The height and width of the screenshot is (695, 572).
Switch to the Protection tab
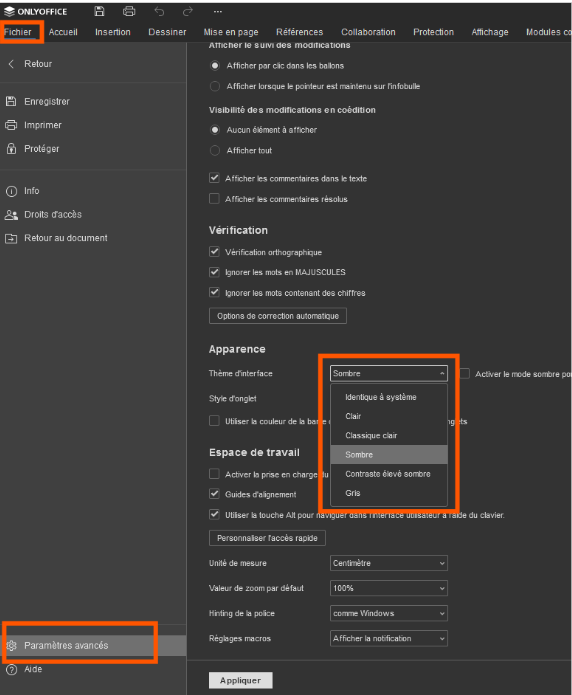point(433,32)
